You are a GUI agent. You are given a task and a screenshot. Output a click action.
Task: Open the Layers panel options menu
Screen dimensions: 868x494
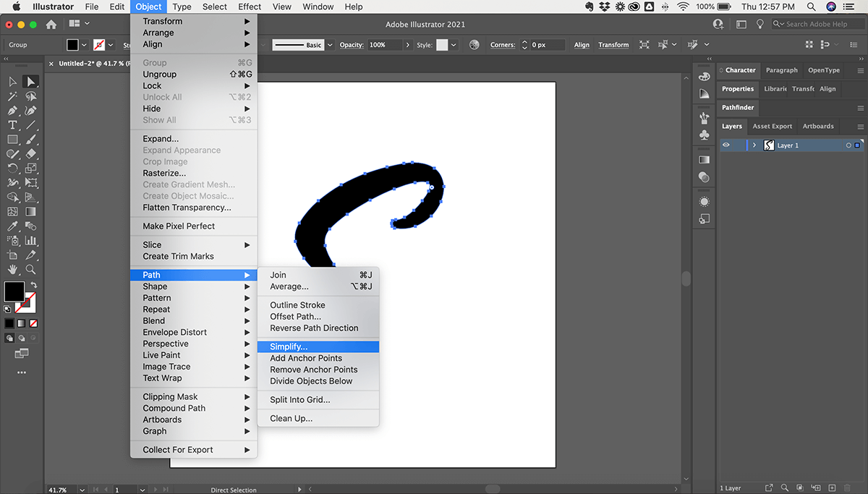pyautogui.click(x=860, y=127)
